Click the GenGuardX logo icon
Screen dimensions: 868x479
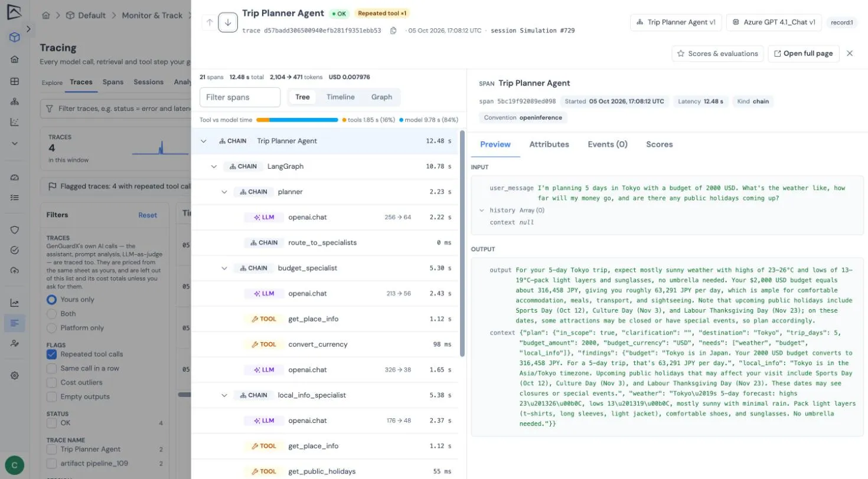(x=15, y=12)
